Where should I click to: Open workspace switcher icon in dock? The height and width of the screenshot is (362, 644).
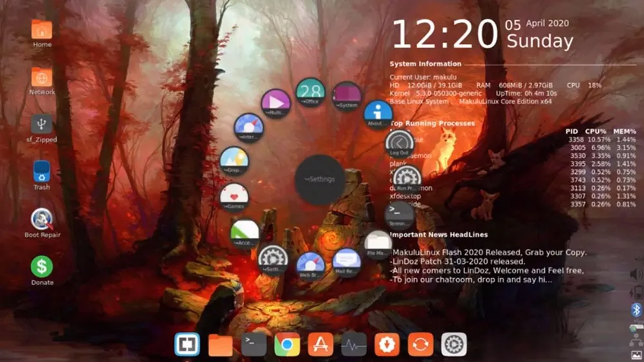187,345
